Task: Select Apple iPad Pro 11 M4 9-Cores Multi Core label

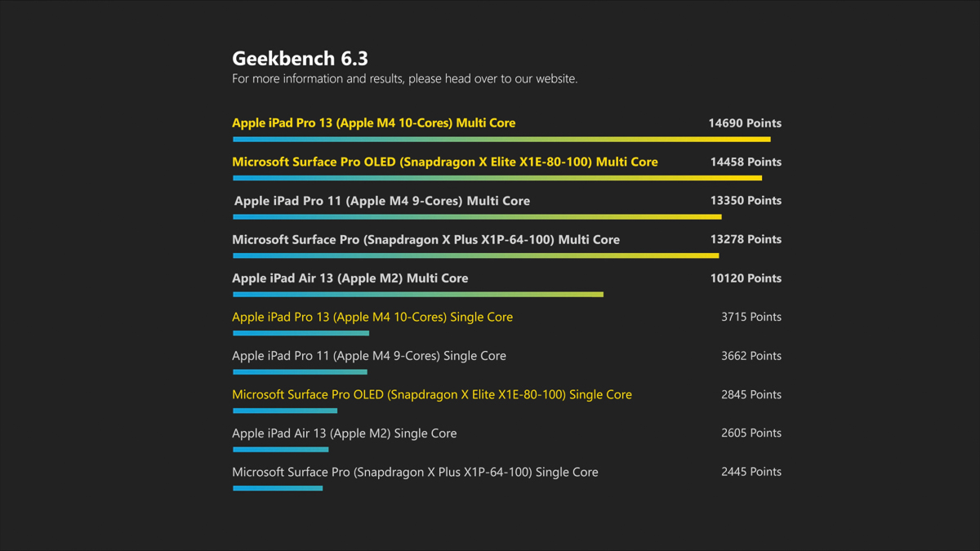Action: pyautogui.click(x=381, y=201)
